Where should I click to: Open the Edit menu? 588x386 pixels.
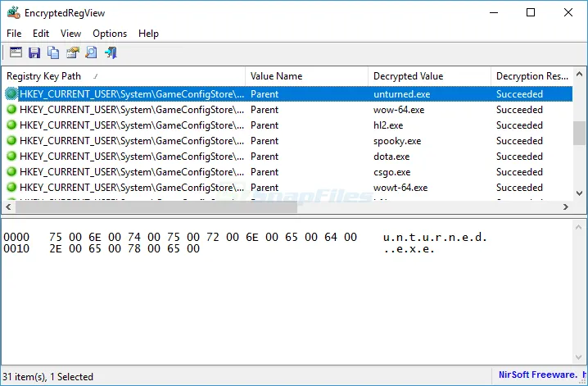click(41, 34)
